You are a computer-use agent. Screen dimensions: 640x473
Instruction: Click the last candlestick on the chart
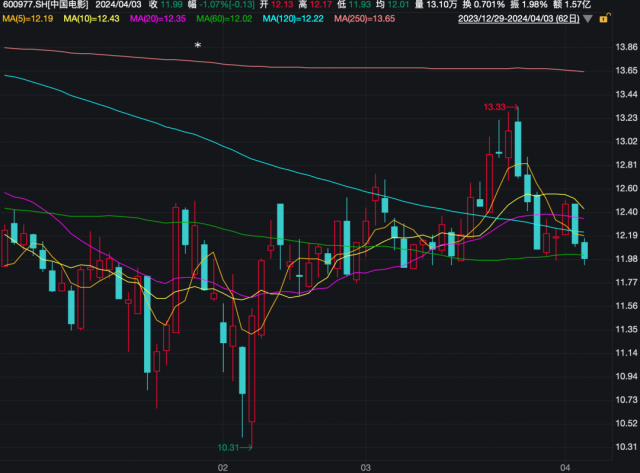pyautogui.click(x=584, y=250)
